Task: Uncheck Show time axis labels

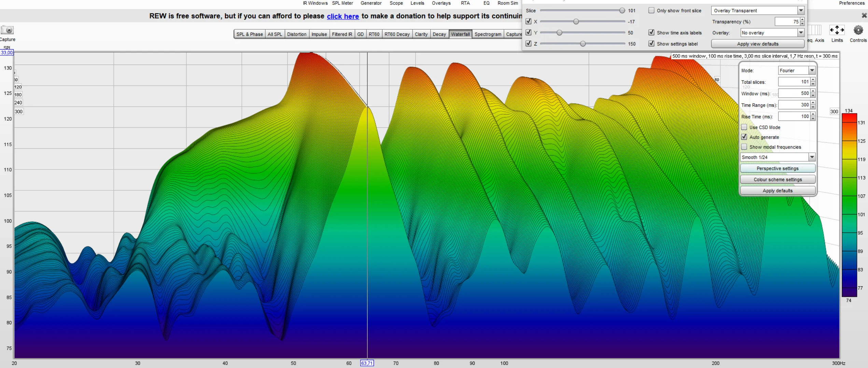Action: pyautogui.click(x=652, y=32)
